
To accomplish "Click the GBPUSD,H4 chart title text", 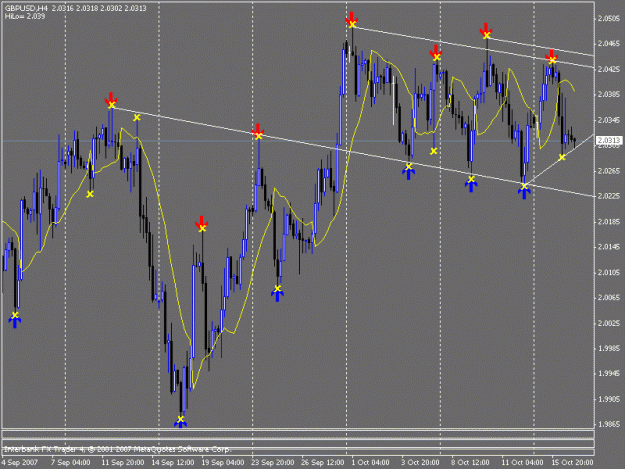I will tap(26, 8).
